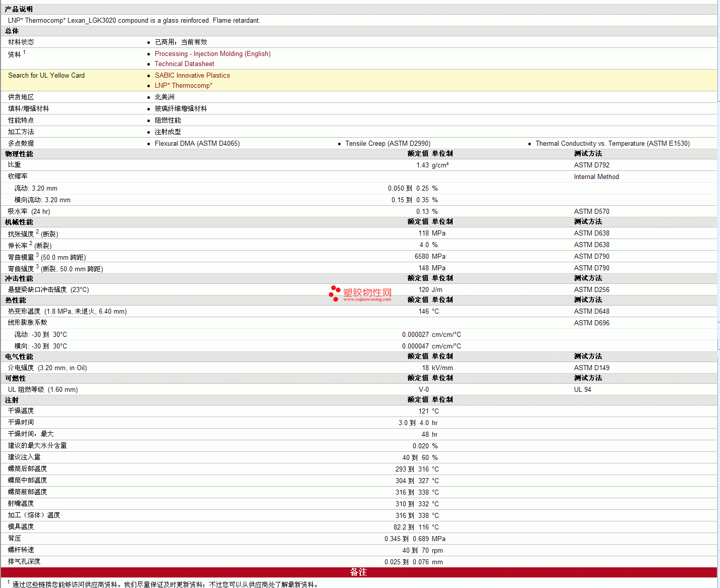Click the 总体 section header
The height and width of the screenshot is (588, 720).
click(12, 31)
